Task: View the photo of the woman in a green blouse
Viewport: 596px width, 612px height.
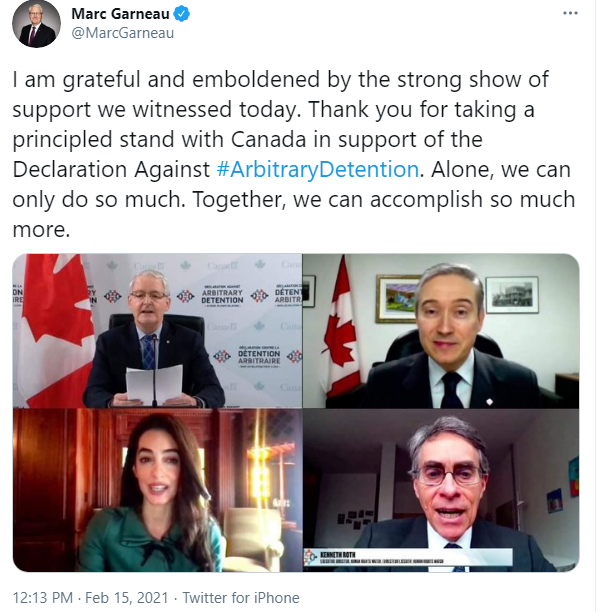Action: [x=157, y=491]
